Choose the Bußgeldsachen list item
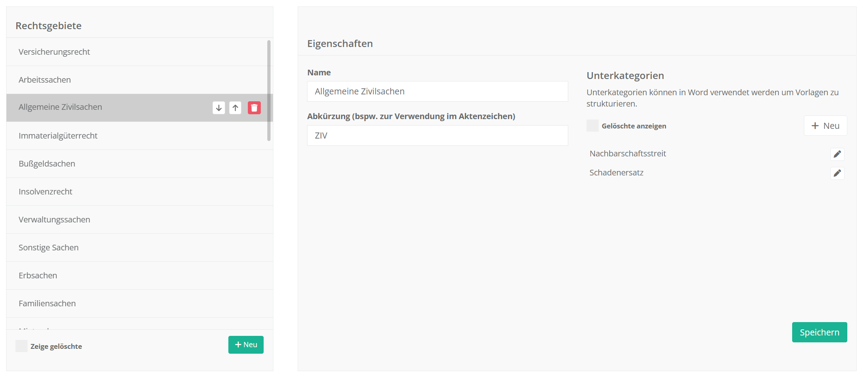This screenshot has height=378, width=868. [47, 164]
